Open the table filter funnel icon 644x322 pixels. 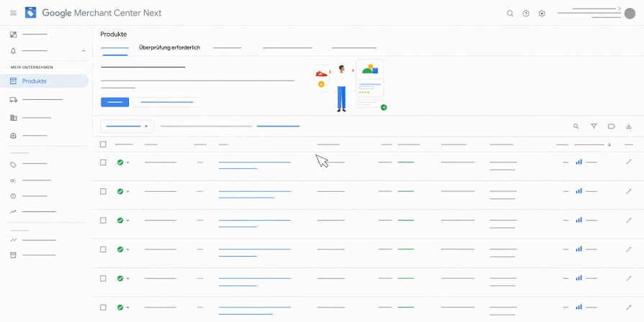coord(594,126)
